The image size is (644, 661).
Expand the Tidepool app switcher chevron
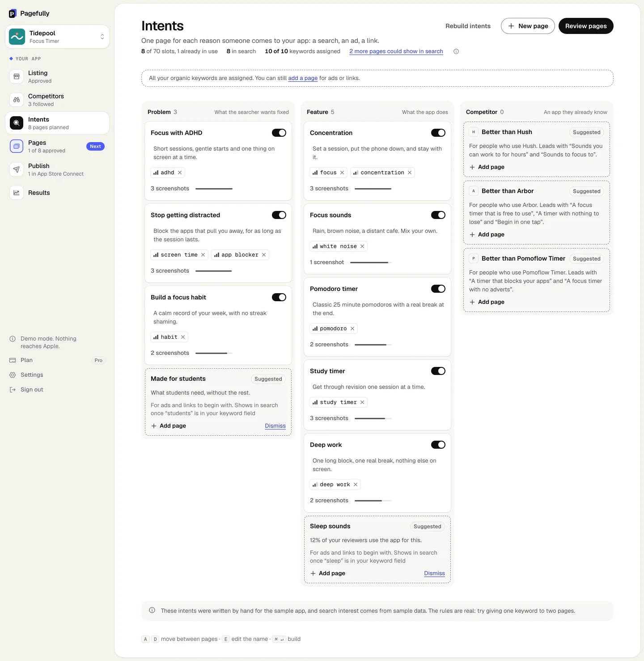click(x=102, y=37)
